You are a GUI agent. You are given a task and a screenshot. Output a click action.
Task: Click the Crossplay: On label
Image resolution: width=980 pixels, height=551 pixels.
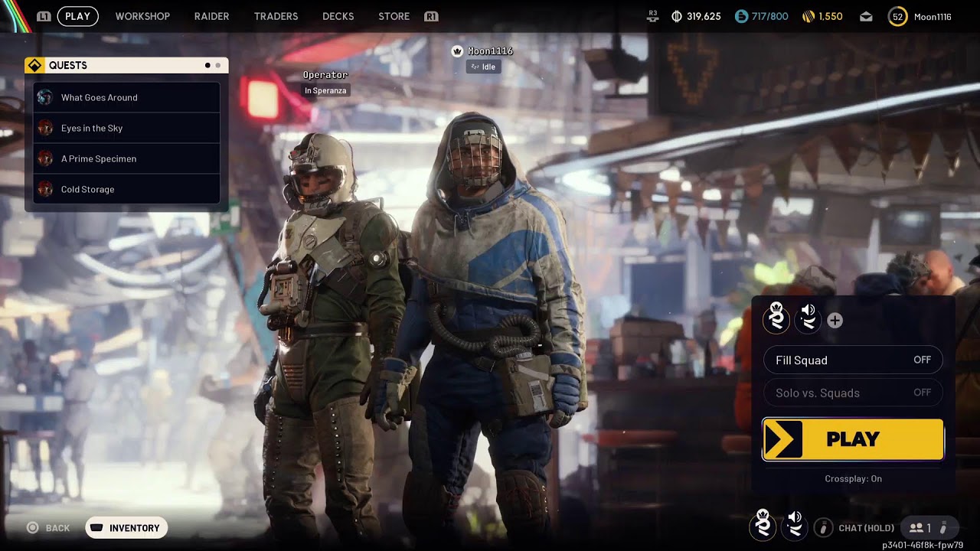point(853,479)
